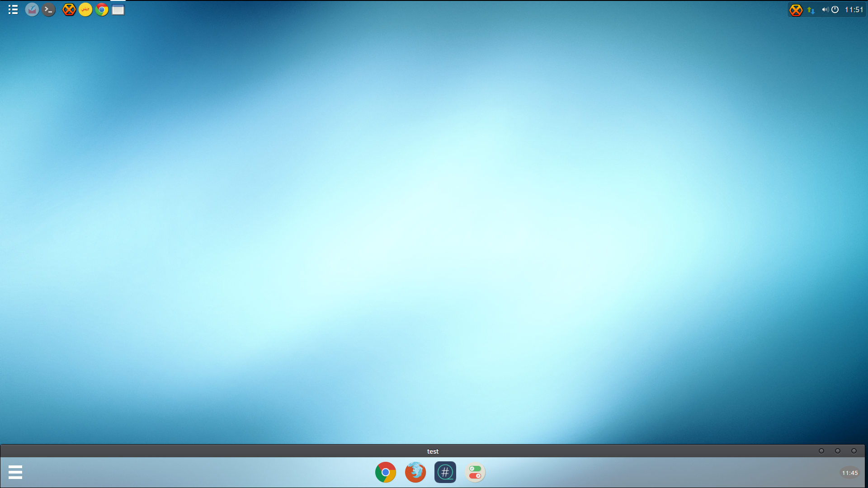Open the volume speaker indicator
868x488 pixels.
(825, 9)
